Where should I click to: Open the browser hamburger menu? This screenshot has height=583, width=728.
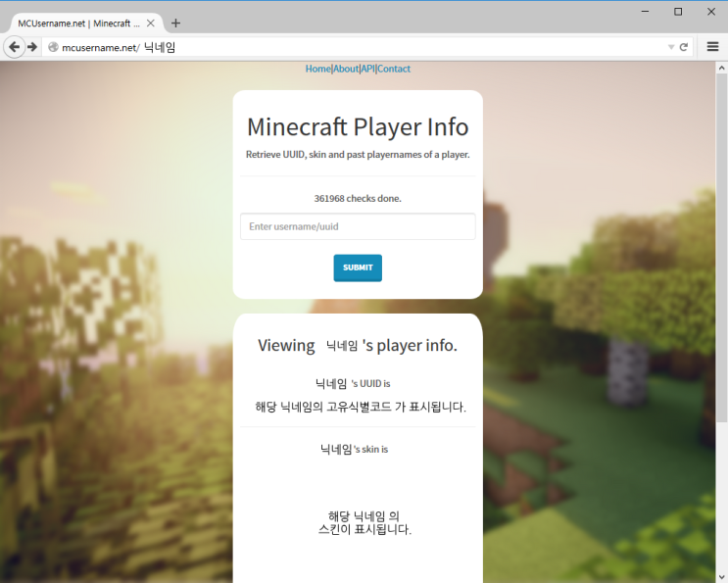click(712, 47)
